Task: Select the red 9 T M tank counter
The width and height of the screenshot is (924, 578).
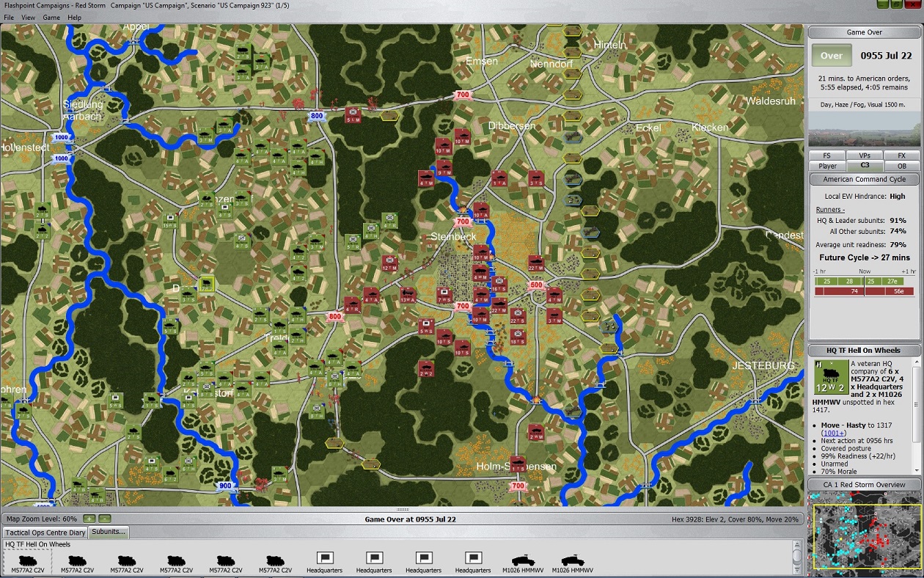Action: 444,168
